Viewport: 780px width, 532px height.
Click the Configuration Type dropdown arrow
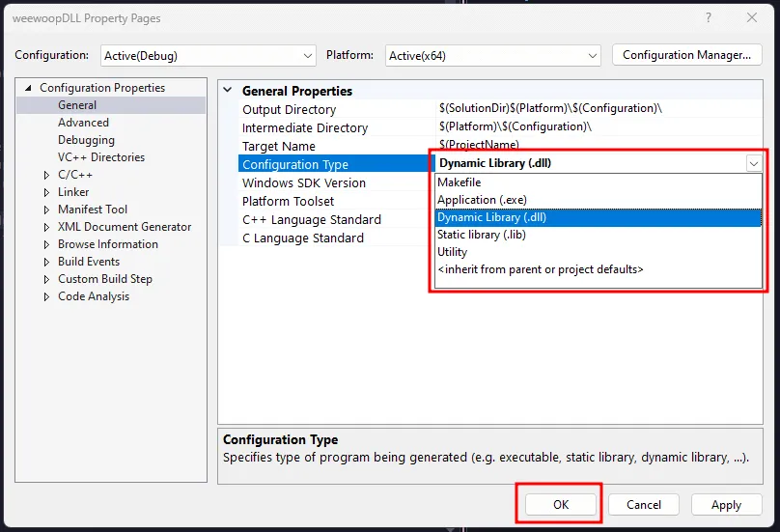(x=753, y=164)
